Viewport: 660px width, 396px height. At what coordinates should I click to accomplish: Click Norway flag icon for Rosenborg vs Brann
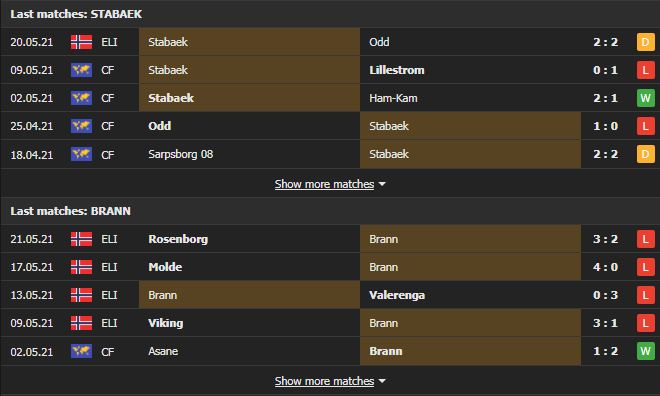coord(81,239)
